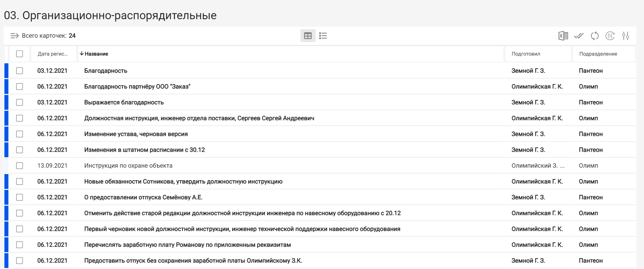Screen dimensions: 644x269
Task: Click arrow icon beside "Всего карточек"
Action: tap(14, 36)
